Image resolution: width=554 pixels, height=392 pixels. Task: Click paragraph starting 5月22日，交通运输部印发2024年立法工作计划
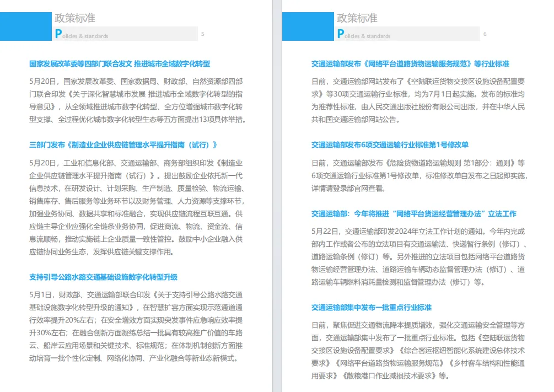419,256
